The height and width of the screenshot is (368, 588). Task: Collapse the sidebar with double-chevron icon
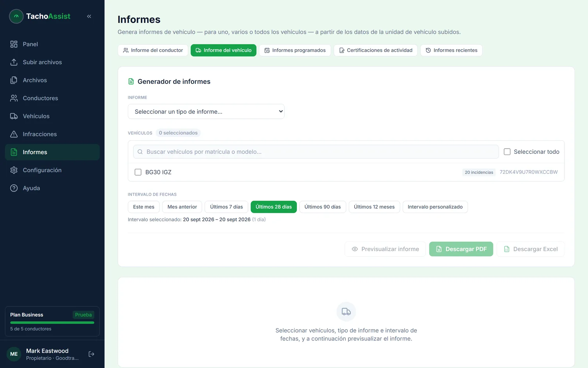(89, 16)
